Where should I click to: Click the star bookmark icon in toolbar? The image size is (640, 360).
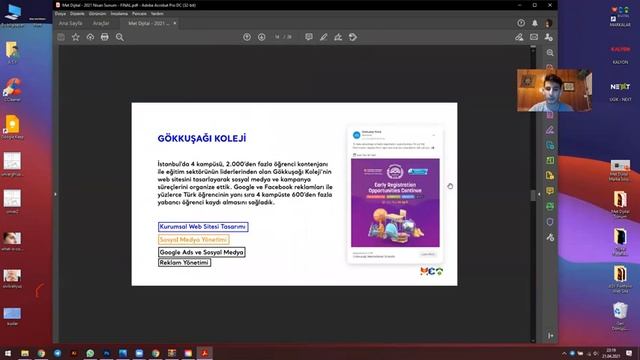pos(76,37)
